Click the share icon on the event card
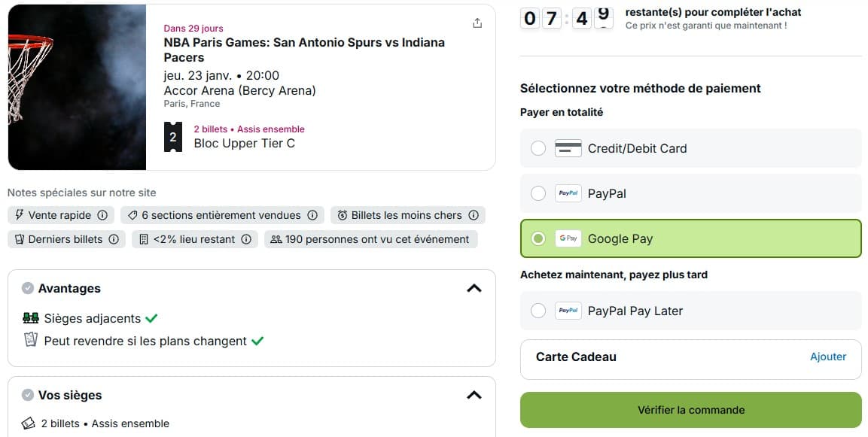The width and height of the screenshot is (868, 437). point(477,23)
